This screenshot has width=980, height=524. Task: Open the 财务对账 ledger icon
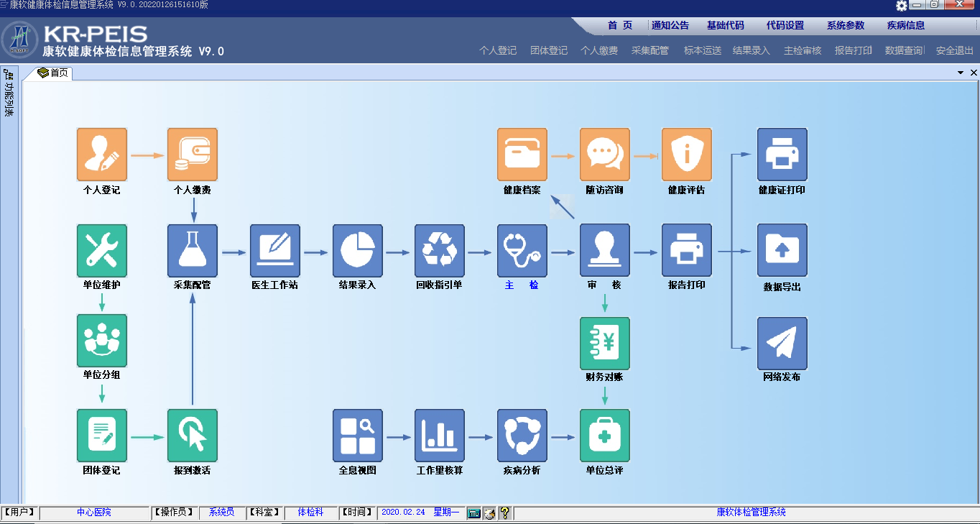[604, 343]
